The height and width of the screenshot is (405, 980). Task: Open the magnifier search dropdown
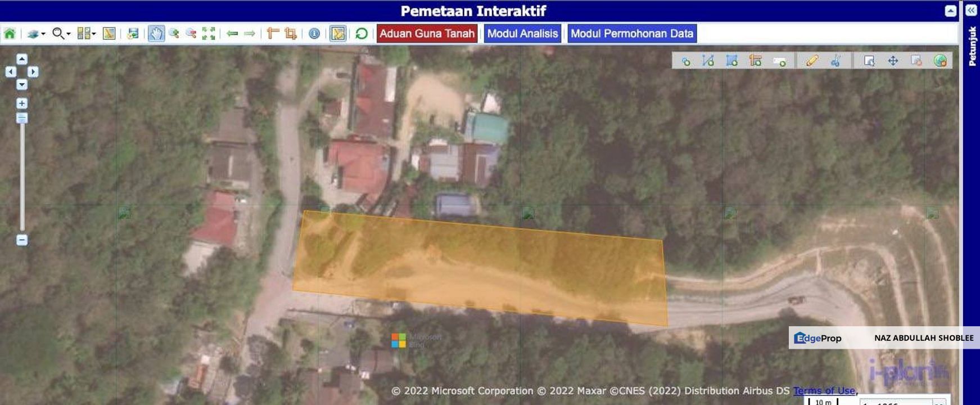61,34
